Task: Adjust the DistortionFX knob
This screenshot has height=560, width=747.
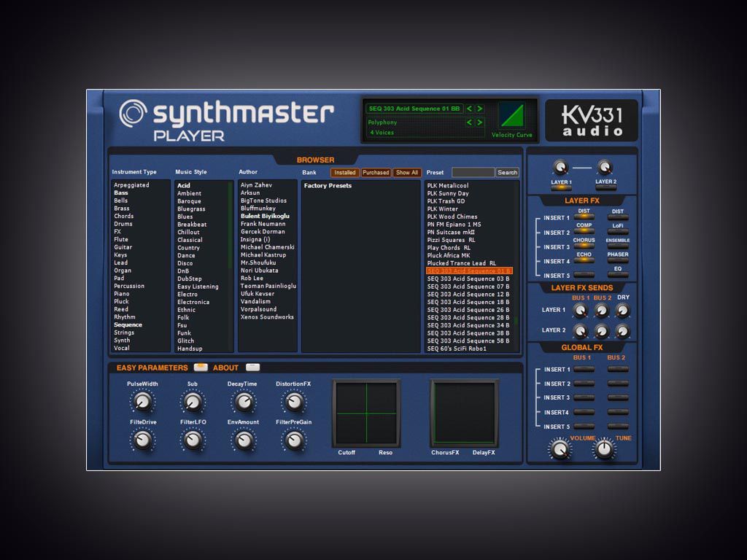Action: tap(294, 402)
